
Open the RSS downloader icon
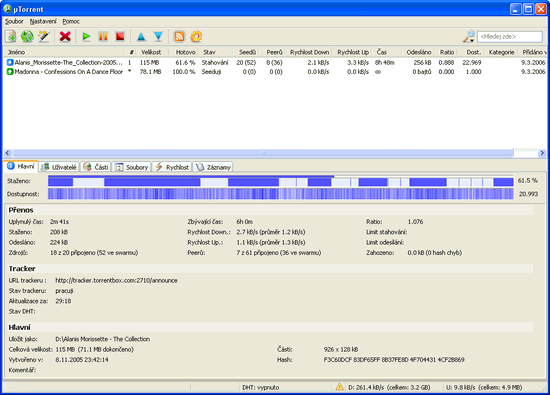pos(179,36)
